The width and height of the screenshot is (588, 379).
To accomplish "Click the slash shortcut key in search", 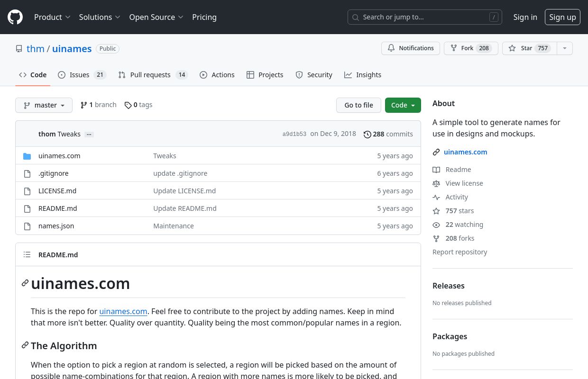I will click(494, 17).
